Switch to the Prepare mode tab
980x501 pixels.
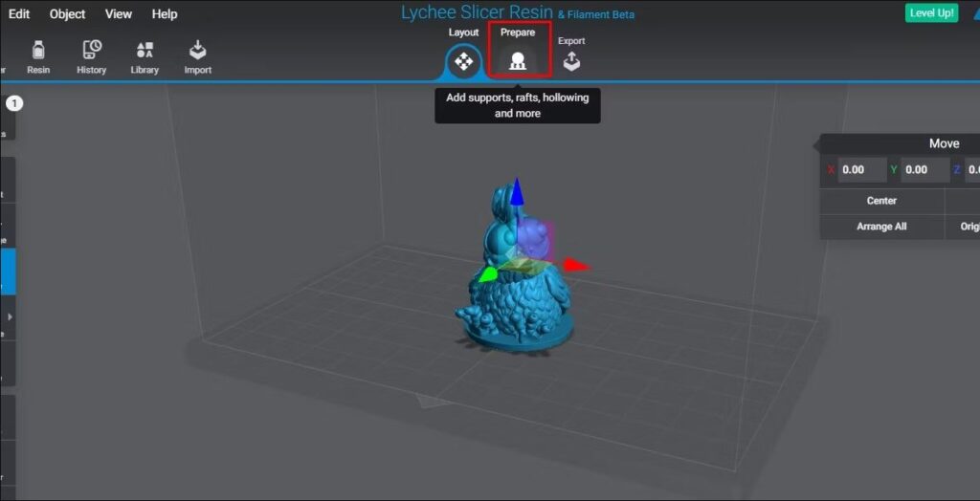pos(518,50)
